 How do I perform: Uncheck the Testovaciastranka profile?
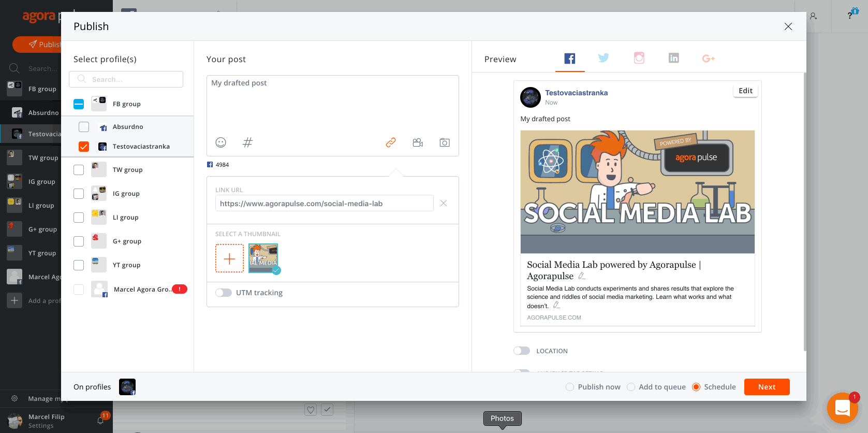(84, 147)
